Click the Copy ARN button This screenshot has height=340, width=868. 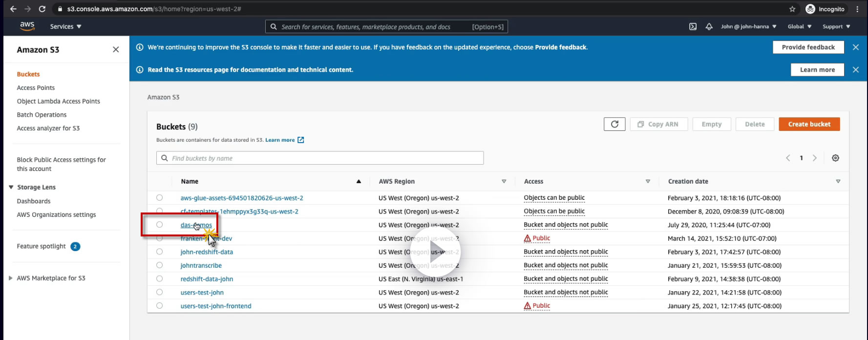tap(658, 124)
